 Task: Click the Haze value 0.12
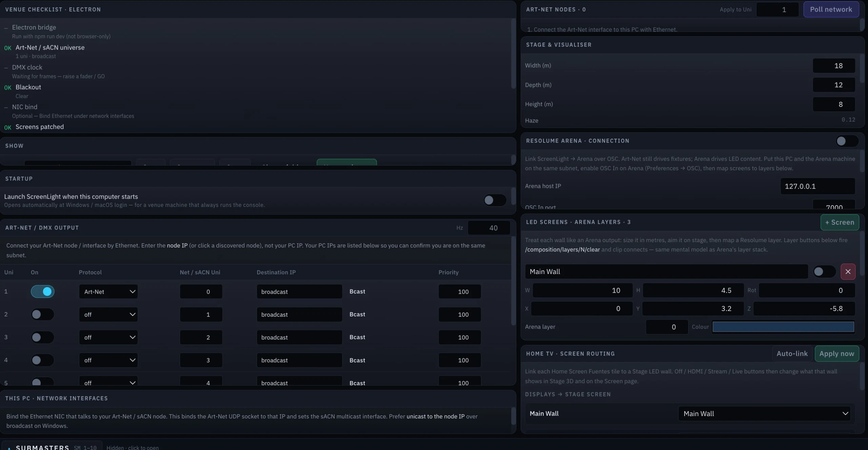click(848, 120)
